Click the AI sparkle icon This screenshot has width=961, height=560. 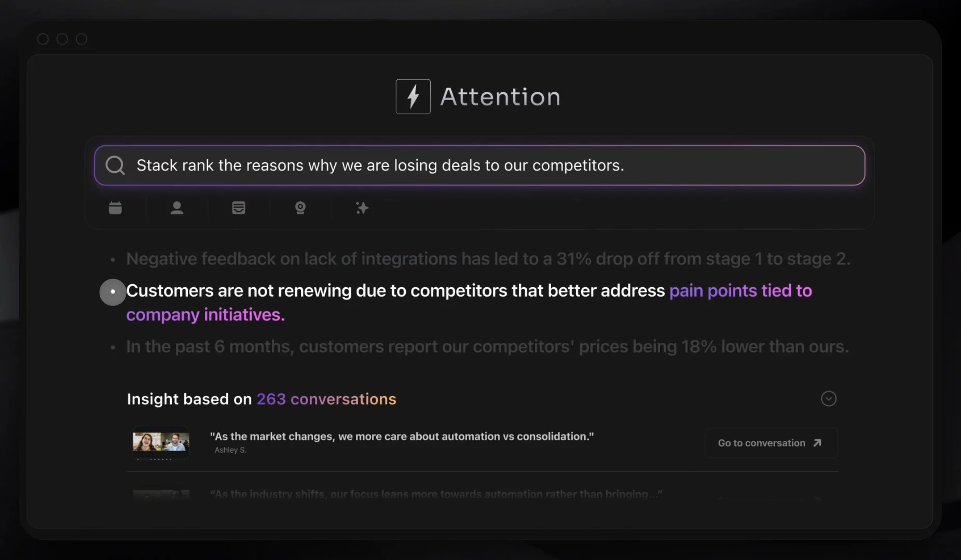[x=362, y=208]
